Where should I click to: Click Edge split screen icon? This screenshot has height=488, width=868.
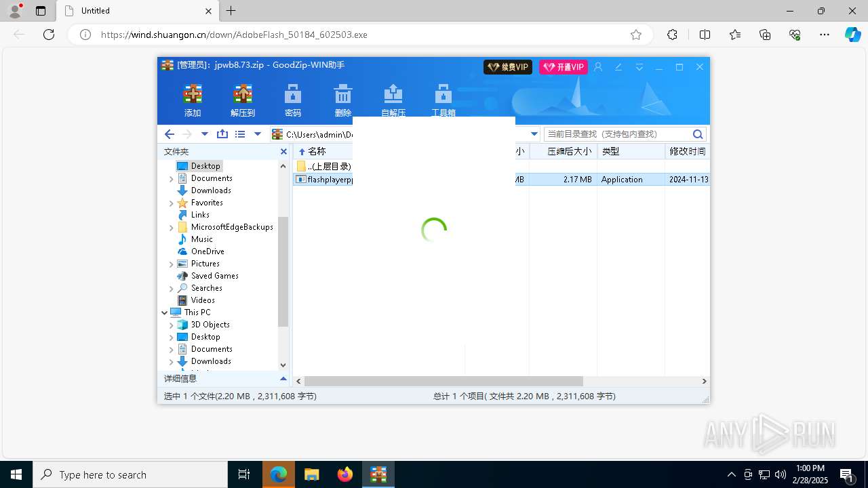(x=705, y=35)
